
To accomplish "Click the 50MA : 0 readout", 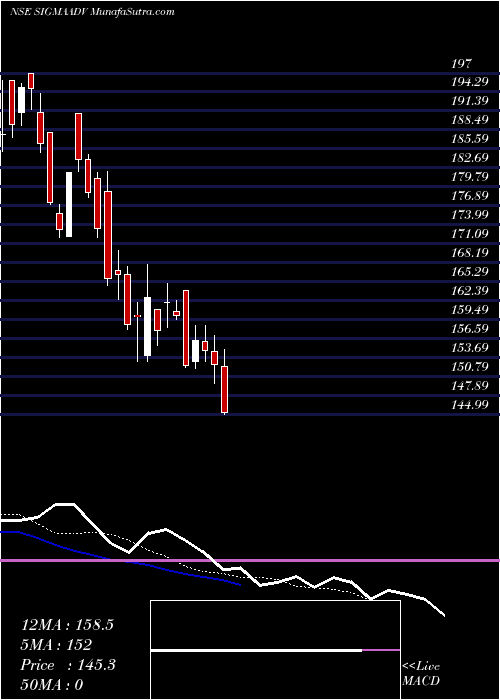I will 52,685.
